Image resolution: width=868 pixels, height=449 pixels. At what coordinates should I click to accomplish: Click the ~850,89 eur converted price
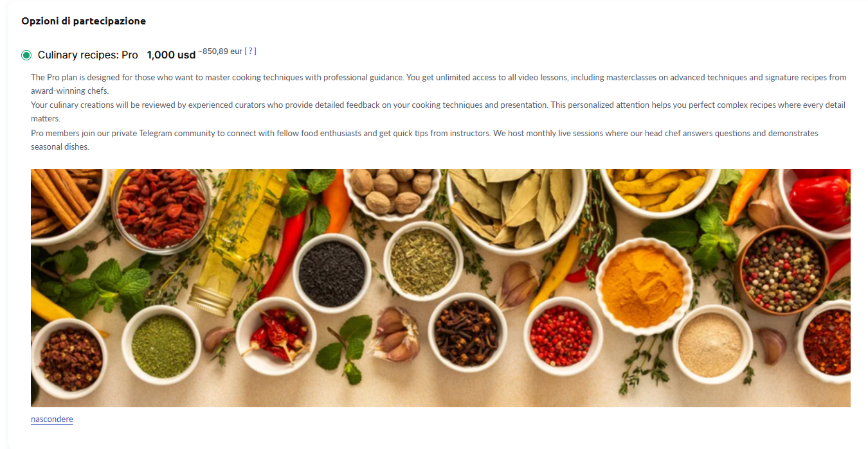[220, 51]
